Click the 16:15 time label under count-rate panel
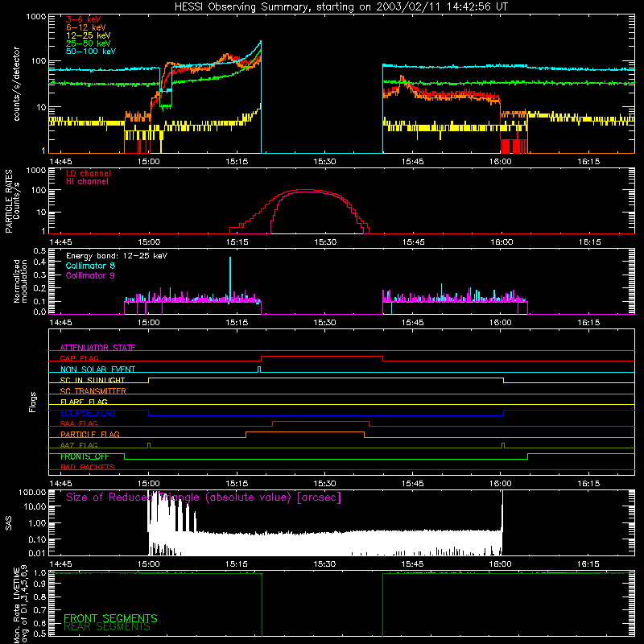644x644 pixels. click(588, 162)
